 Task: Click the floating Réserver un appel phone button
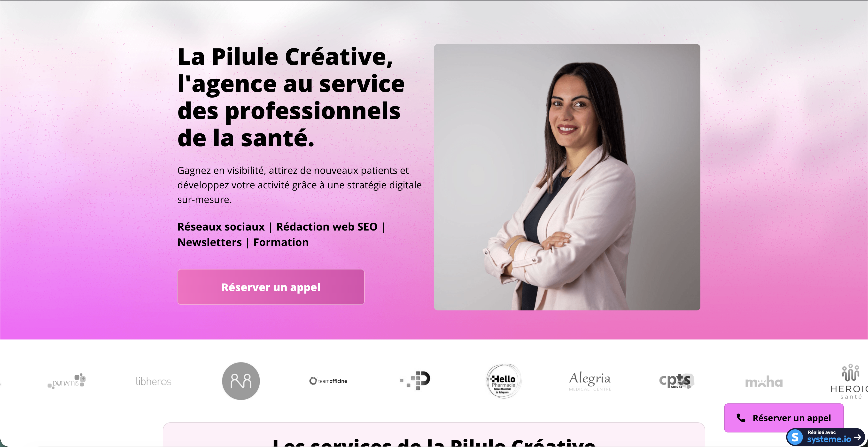[784, 418]
